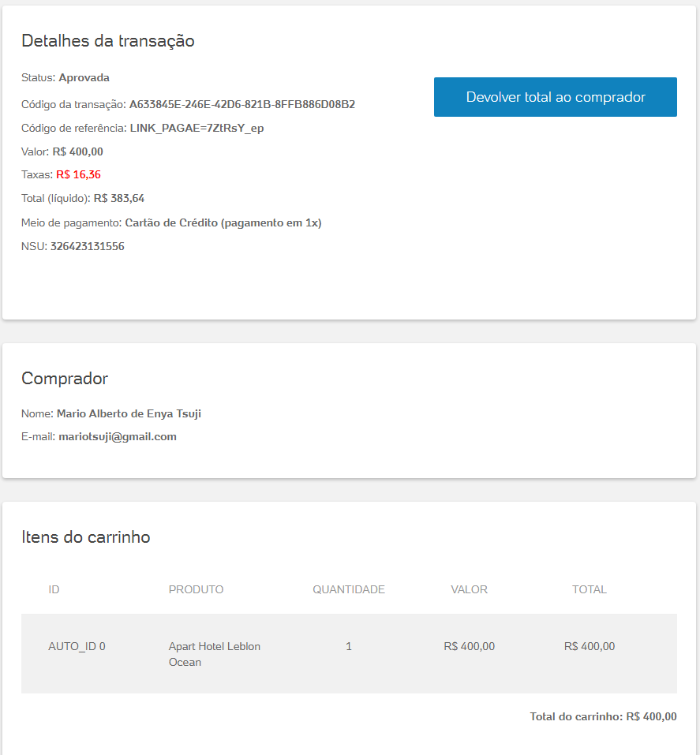Select the reference code LINK_PAGAE text
Image resolution: width=700 pixels, height=755 pixels.
click(x=197, y=128)
